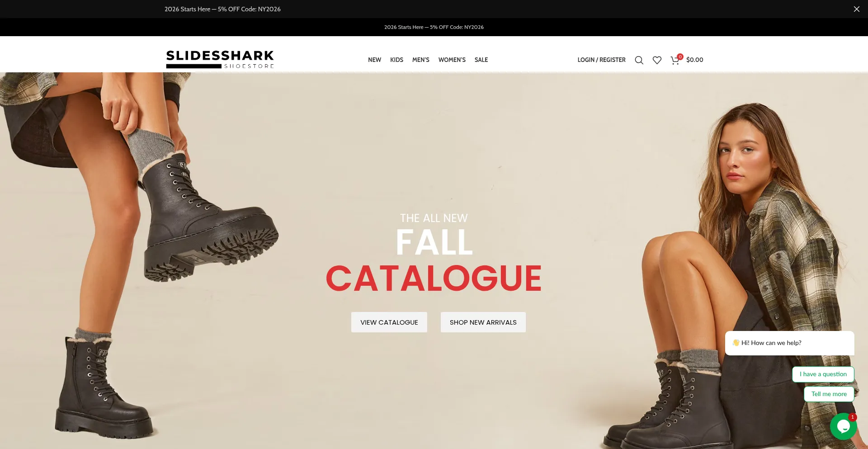Dismiss the top promo banner with X

coord(856,9)
